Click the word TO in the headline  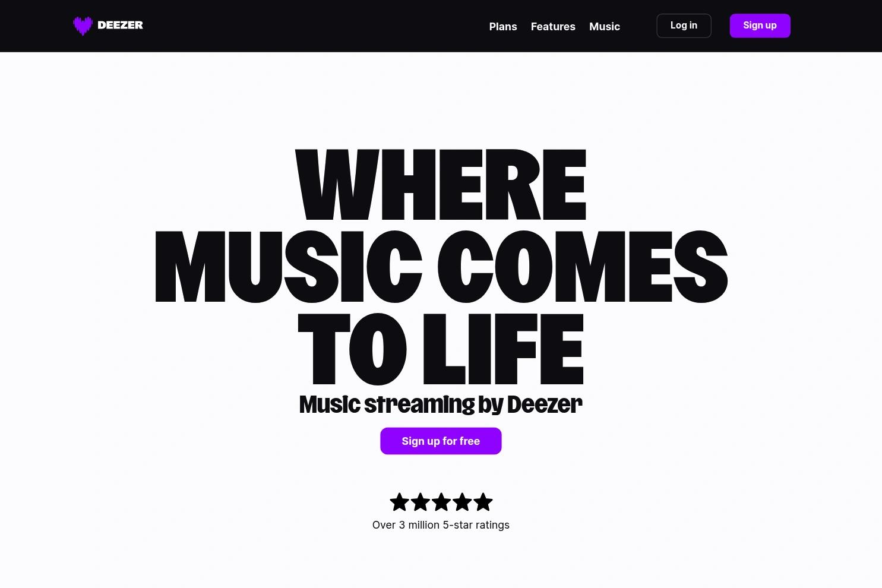tap(352, 349)
